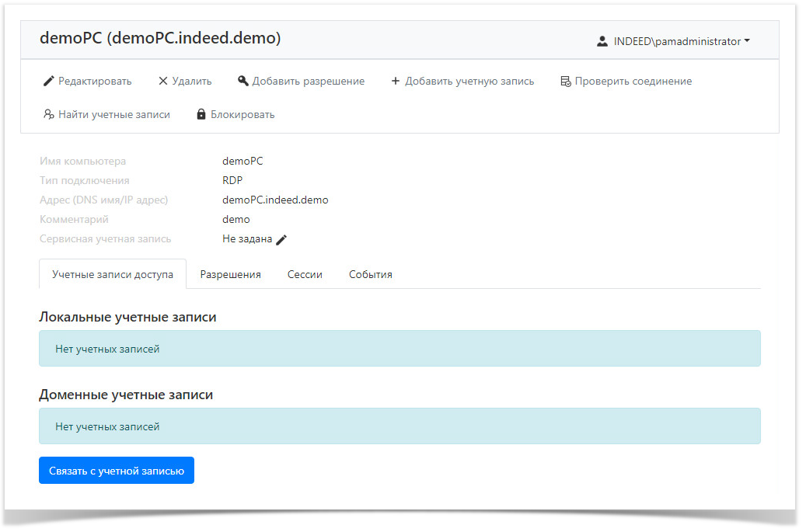Open the INDEED\pamadministrator user dropdown arrow
The height and width of the screenshot is (532, 806).
(747, 40)
